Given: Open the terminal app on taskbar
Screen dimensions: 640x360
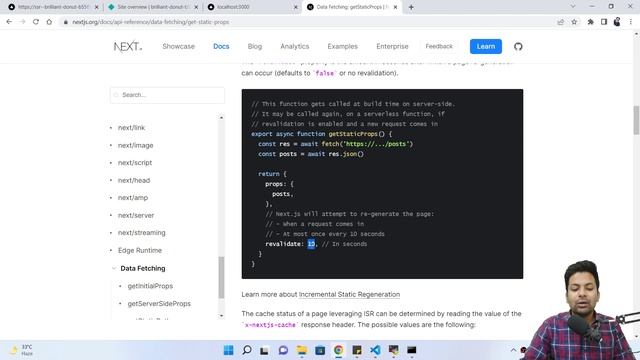Looking at the screenshot, I should tap(412, 350).
